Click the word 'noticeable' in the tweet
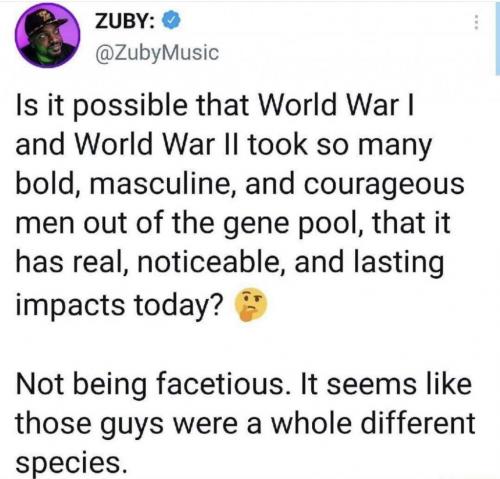The image size is (500, 479). (x=208, y=263)
